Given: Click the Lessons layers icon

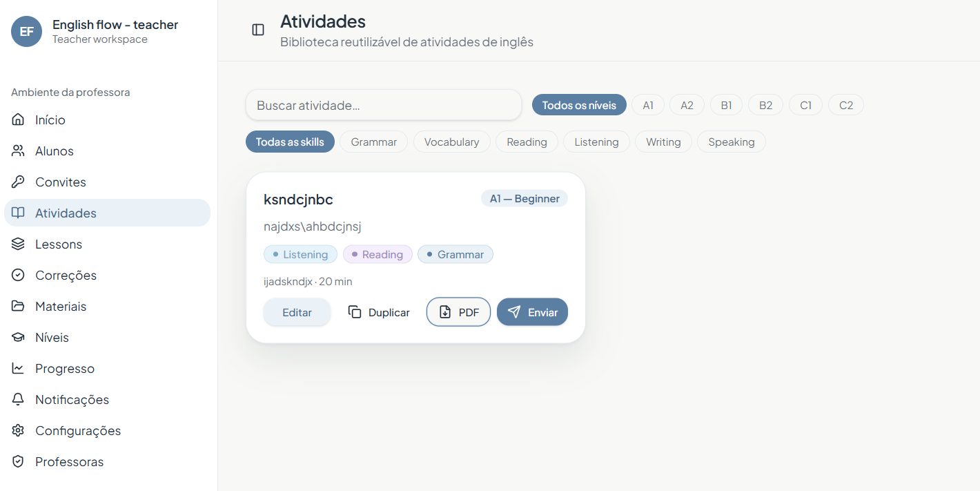Looking at the screenshot, I should point(18,244).
